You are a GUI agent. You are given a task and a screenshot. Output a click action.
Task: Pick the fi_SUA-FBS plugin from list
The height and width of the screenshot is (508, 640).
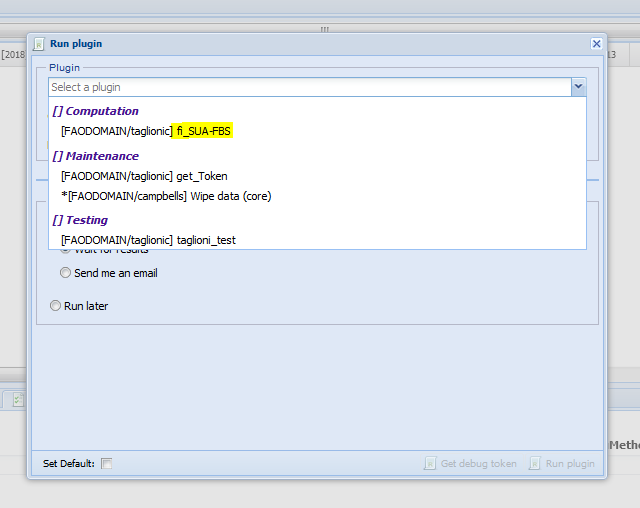pyautogui.click(x=204, y=131)
